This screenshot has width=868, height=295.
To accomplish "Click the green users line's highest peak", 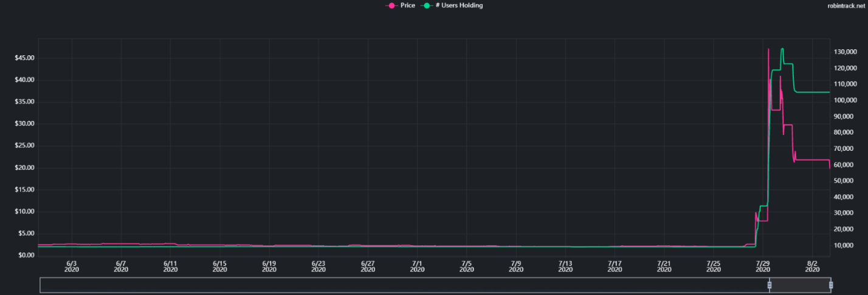I will pyautogui.click(x=782, y=49).
